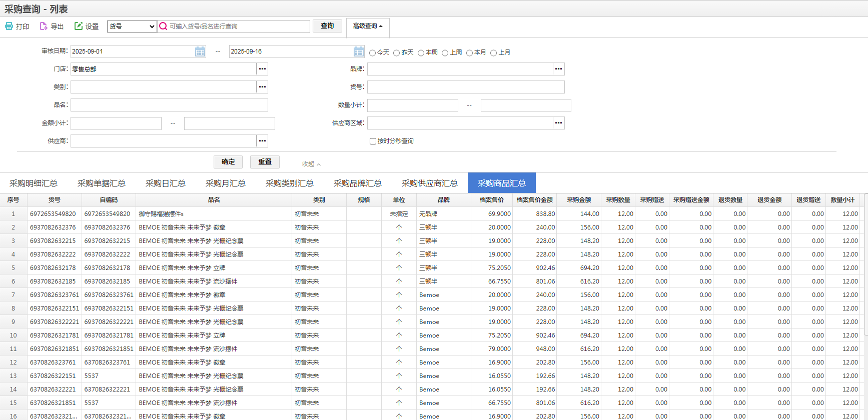Click the 确定 button
The height and width of the screenshot is (420, 868).
[228, 162]
